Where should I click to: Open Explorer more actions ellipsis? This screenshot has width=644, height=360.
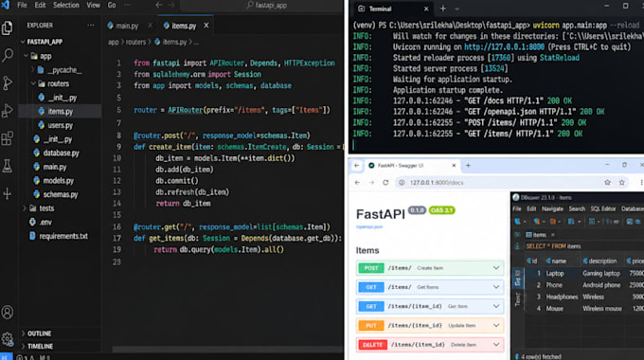[x=91, y=26]
